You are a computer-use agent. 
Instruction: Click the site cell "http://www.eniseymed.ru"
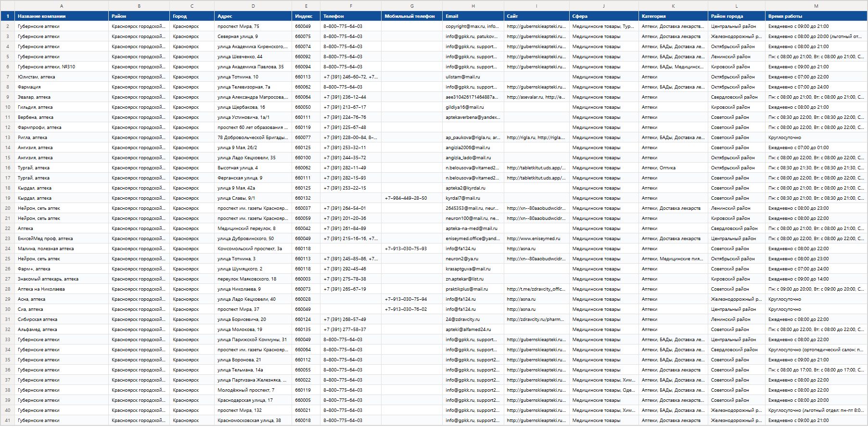pyautogui.click(x=536, y=239)
